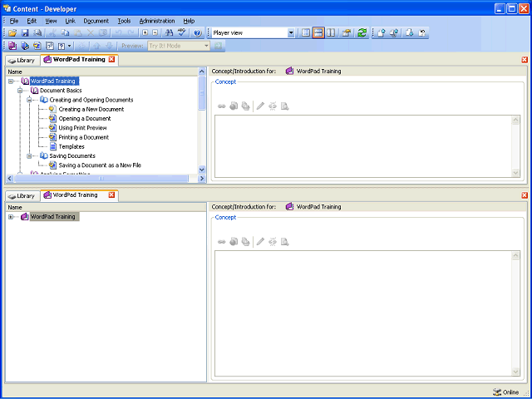Screen dimensions: 532x399
Task: Click the upper Concept text area
Action: pos(363,146)
